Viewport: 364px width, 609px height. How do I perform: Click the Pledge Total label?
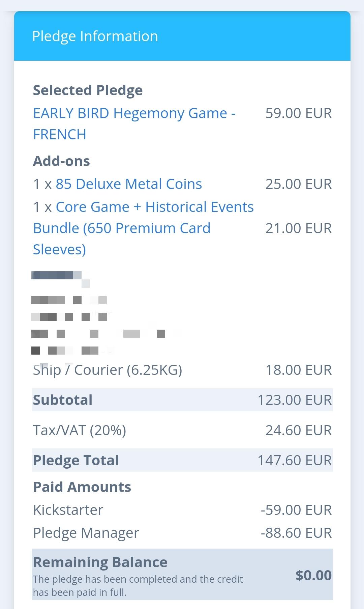coord(76,461)
